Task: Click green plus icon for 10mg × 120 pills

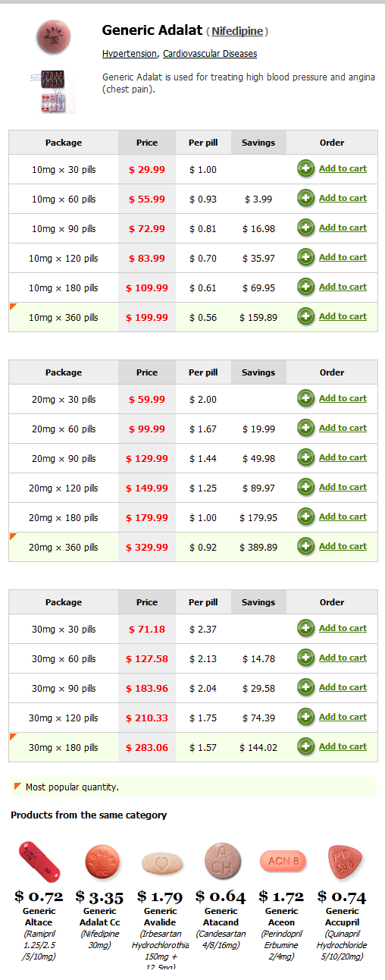Action: click(x=306, y=258)
